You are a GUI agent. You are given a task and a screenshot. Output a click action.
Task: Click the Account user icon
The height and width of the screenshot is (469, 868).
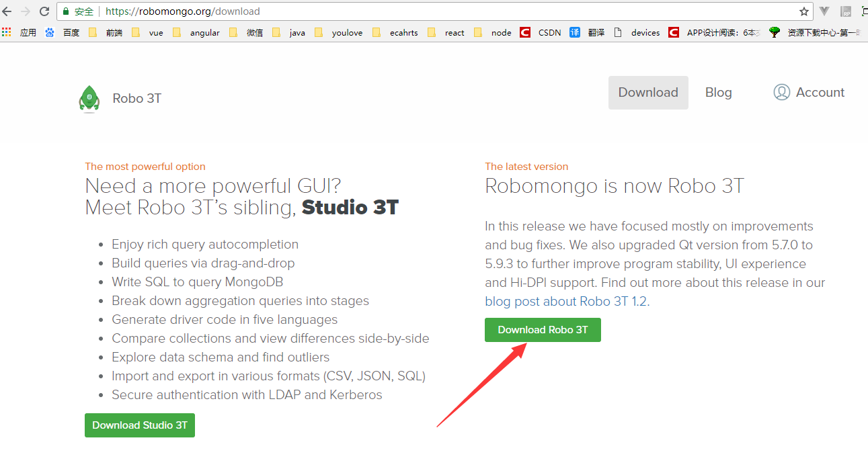(x=781, y=93)
